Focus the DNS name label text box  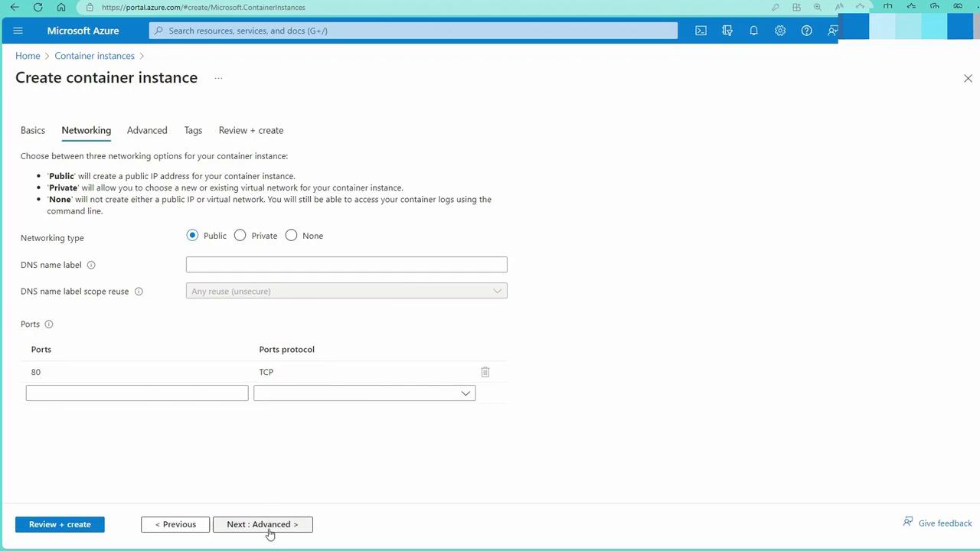(x=346, y=265)
